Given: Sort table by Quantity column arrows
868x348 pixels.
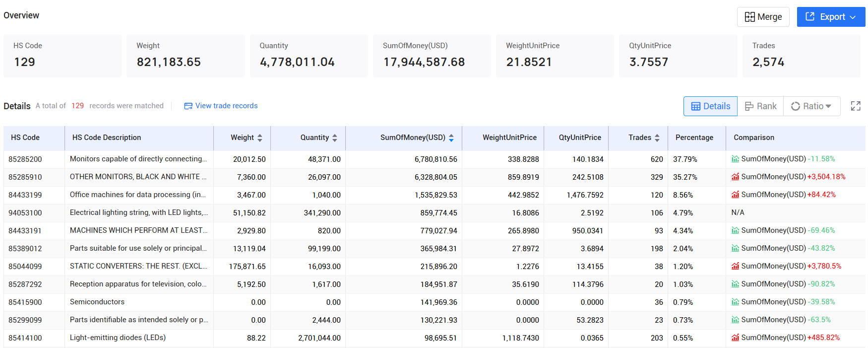Looking at the screenshot, I should click(x=335, y=138).
